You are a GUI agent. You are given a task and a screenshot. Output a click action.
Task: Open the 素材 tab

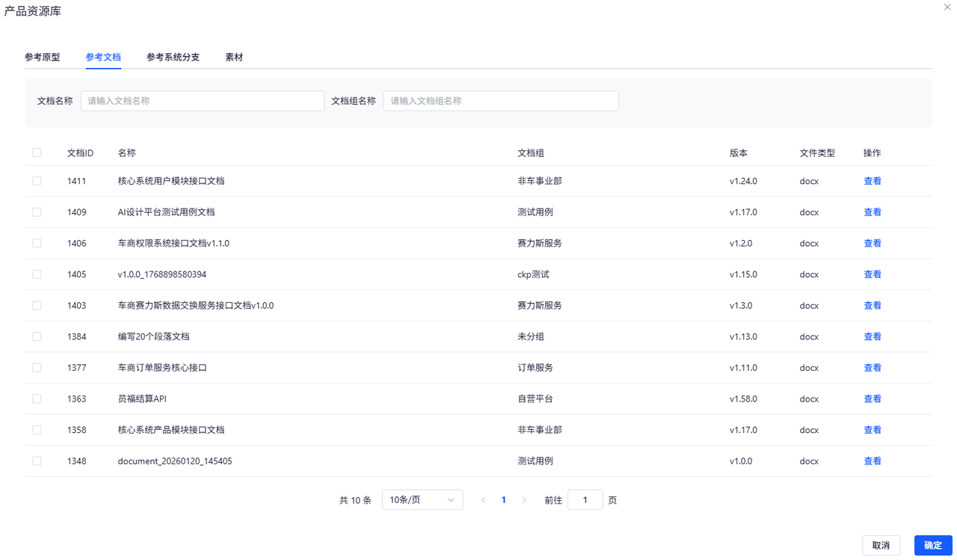tap(234, 57)
